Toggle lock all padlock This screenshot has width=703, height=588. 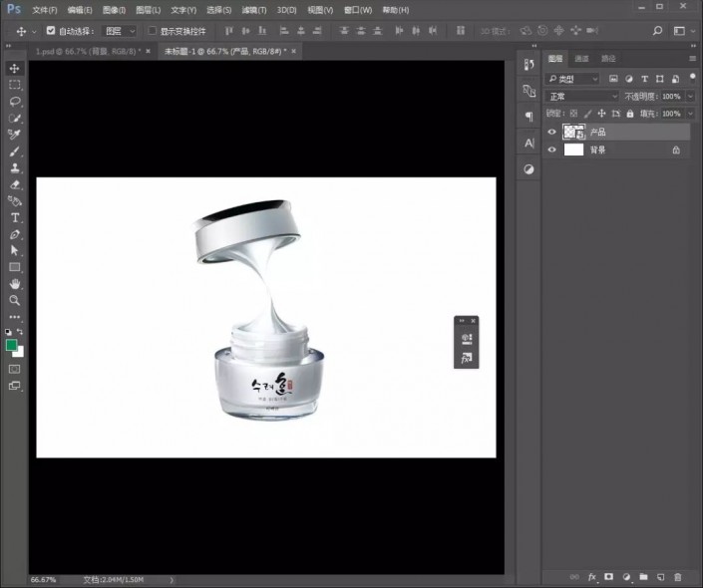click(630, 114)
